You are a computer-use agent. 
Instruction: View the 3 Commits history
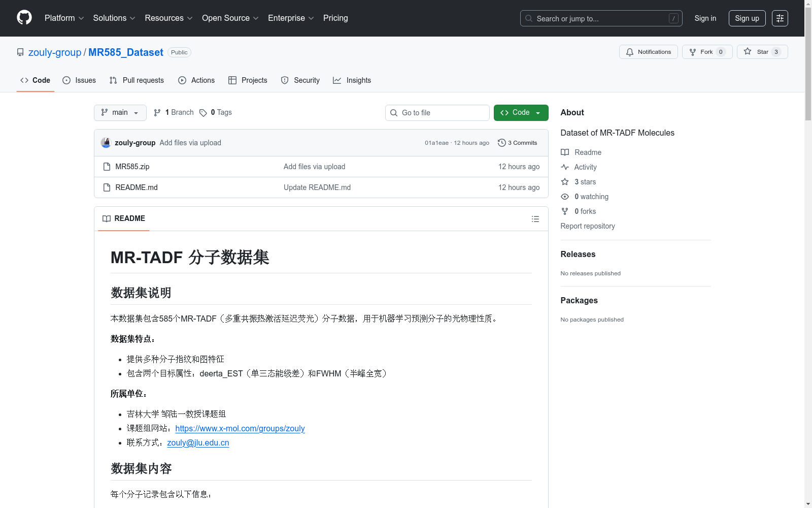coord(518,143)
